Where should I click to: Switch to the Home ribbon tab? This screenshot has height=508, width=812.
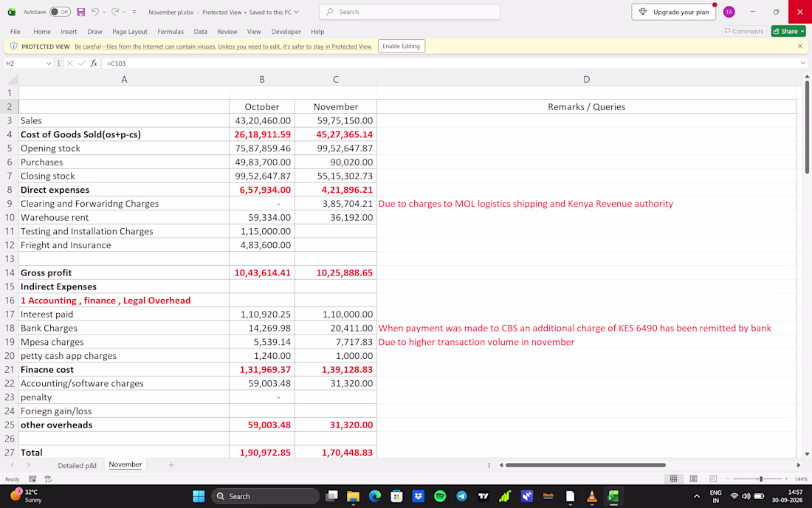tap(42, 32)
